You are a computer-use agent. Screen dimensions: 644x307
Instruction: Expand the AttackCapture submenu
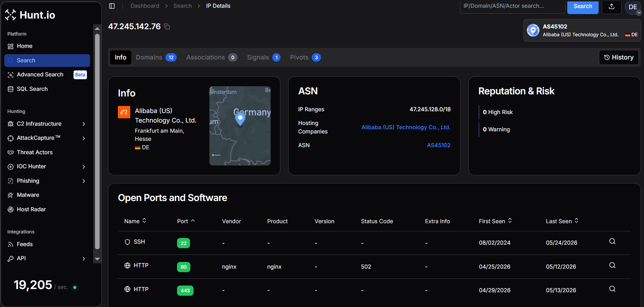point(84,138)
